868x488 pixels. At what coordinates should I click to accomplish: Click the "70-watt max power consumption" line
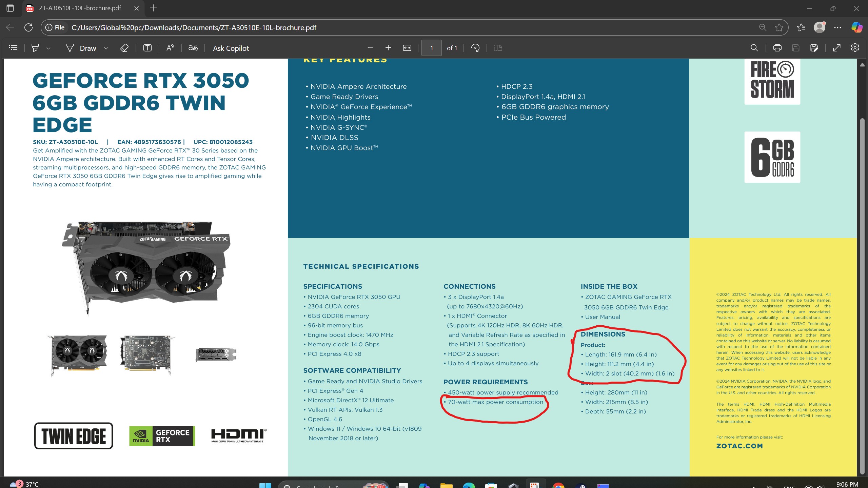tap(495, 402)
